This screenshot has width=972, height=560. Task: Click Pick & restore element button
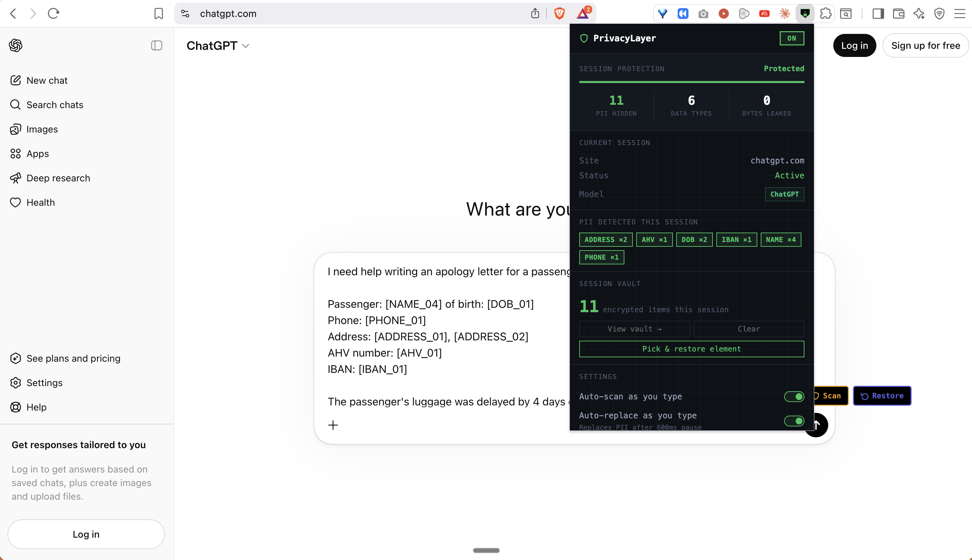tap(691, 349)
